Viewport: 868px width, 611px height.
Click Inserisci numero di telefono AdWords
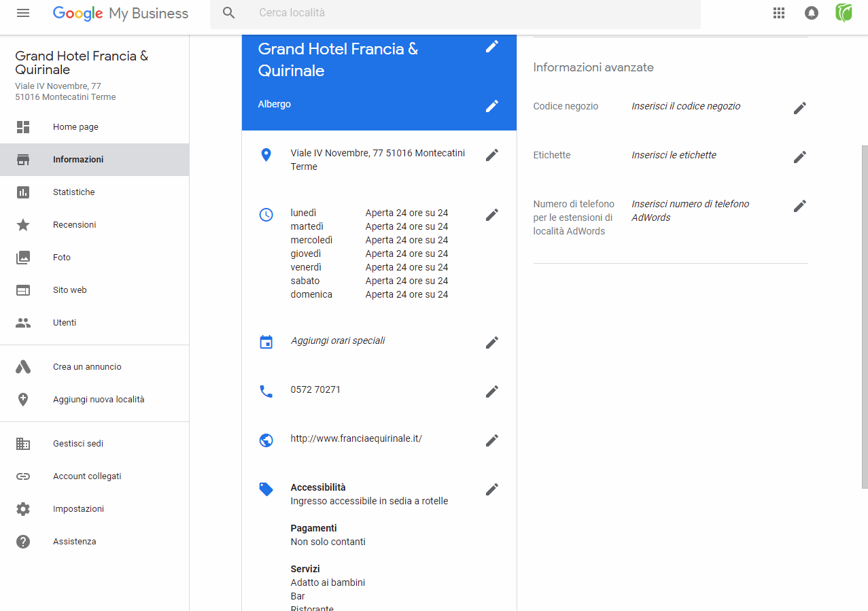(x=690, y=211)
